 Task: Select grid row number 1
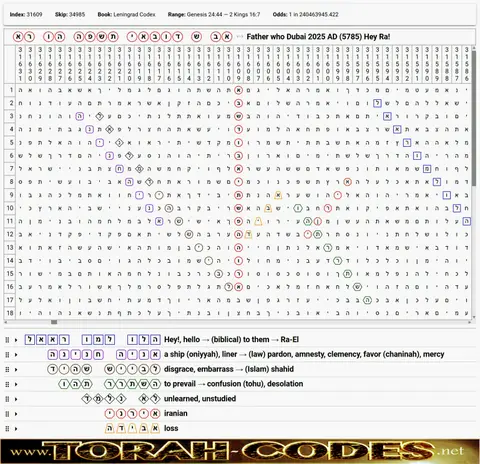tap(10, 90)
